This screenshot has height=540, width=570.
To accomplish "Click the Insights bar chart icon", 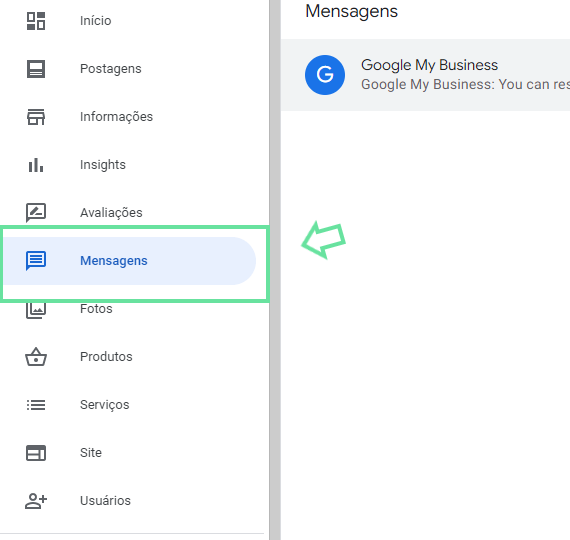I will [36, 165].
